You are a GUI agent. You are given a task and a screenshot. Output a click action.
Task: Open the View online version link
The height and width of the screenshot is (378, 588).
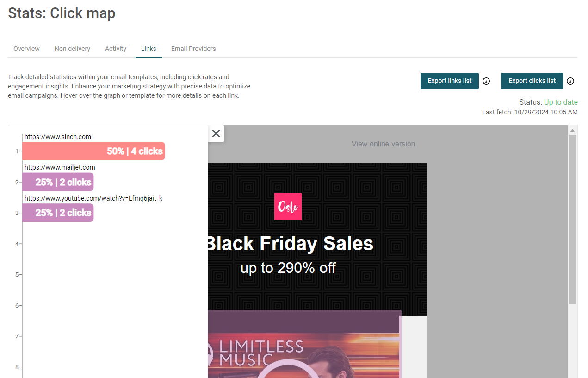tap(383, 144)
